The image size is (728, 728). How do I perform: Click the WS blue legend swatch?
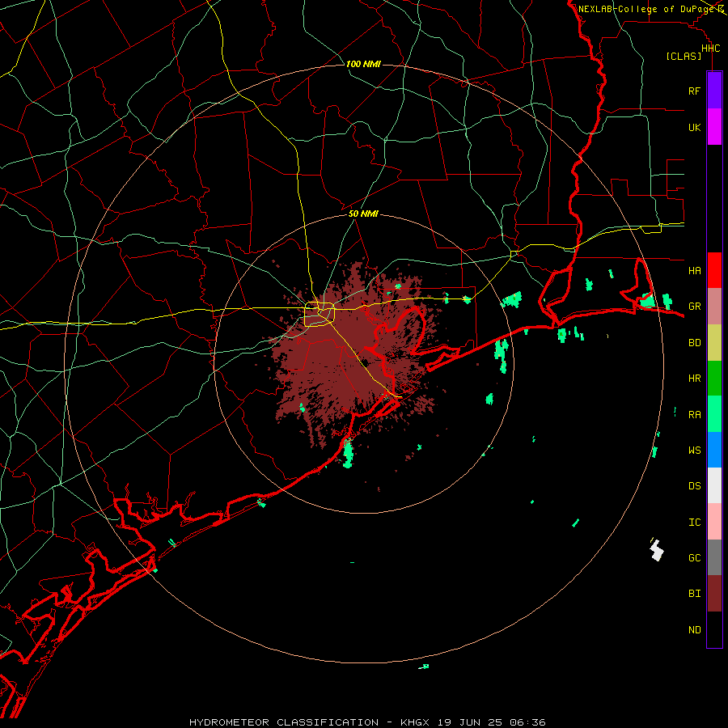click(x=714, y=450)
